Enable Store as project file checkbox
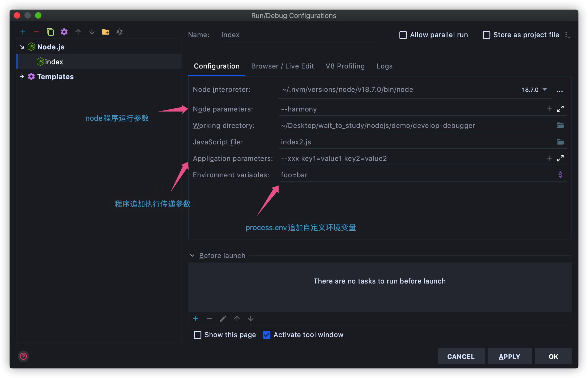The width and height of the screenshot is (588, 378). point(487,34)
